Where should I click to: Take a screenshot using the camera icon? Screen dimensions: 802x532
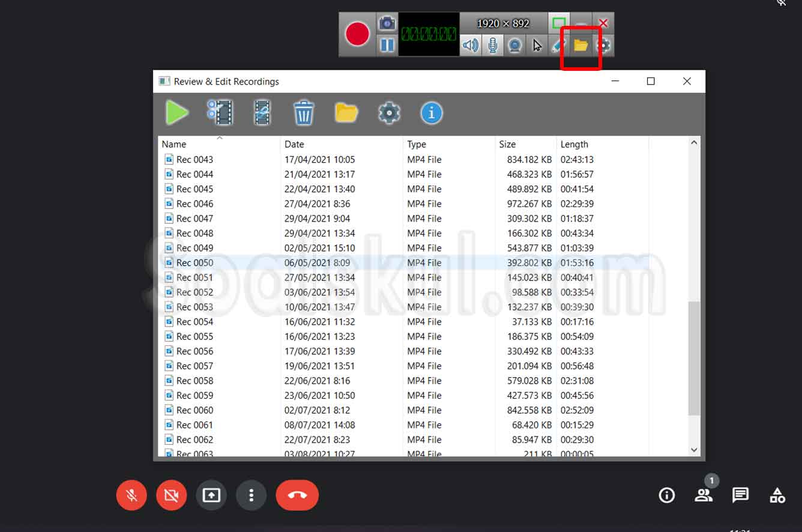387,23
